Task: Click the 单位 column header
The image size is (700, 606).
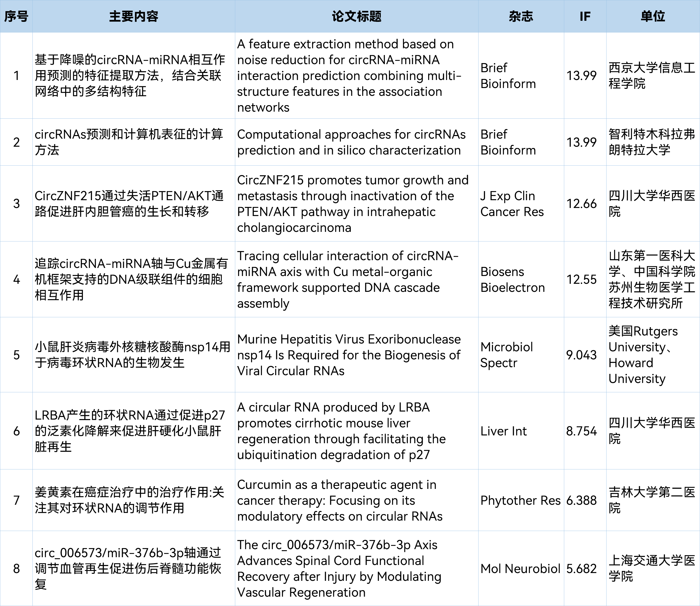Action: click(x=653, y=16)
